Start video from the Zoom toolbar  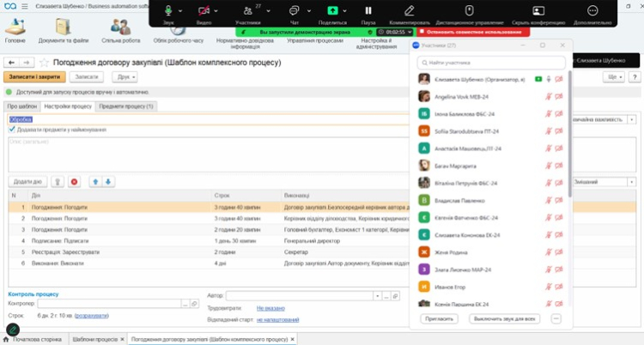click(204, 10)
